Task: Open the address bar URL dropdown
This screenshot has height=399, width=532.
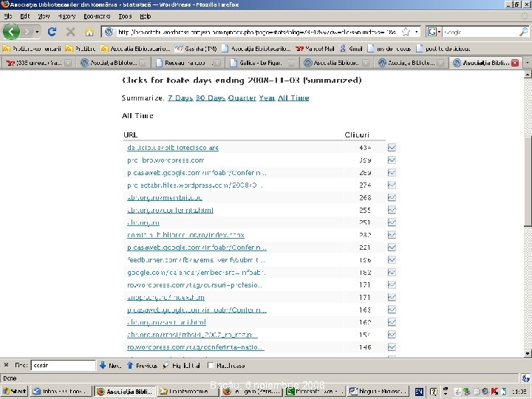Action: coord(416,33)
